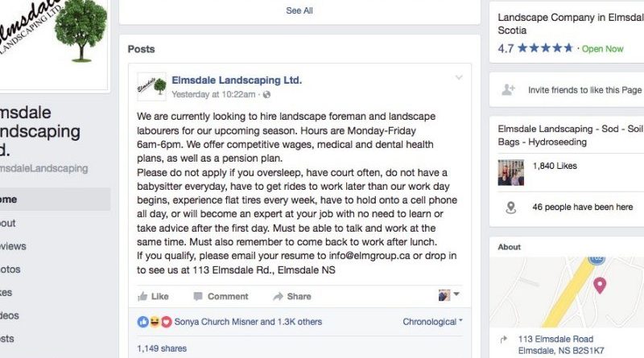Click the See All link

(x=299, y=11)
